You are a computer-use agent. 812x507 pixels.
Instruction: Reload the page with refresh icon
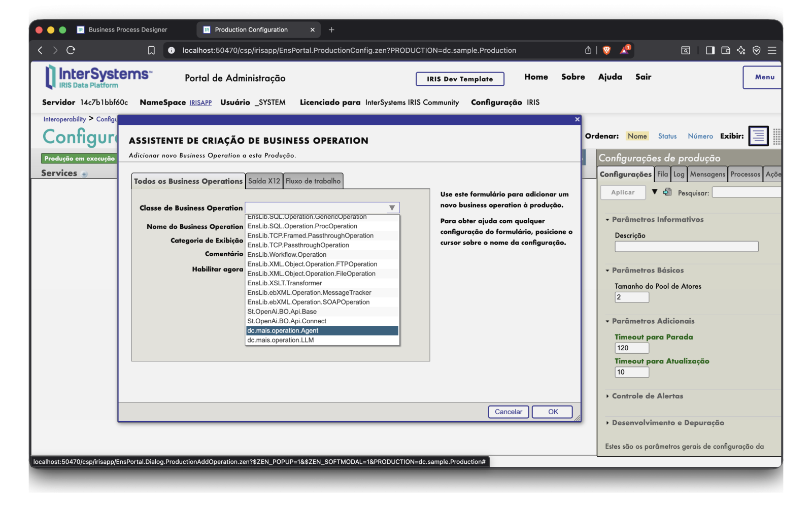point(71,50)
